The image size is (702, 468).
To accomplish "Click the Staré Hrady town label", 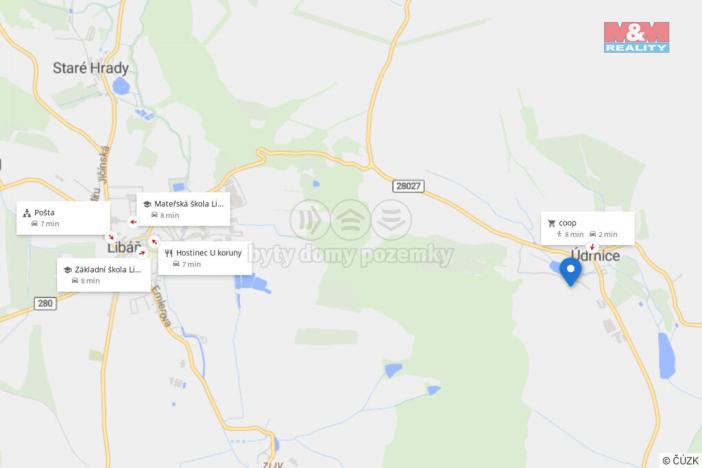I will tap(91, 68).
